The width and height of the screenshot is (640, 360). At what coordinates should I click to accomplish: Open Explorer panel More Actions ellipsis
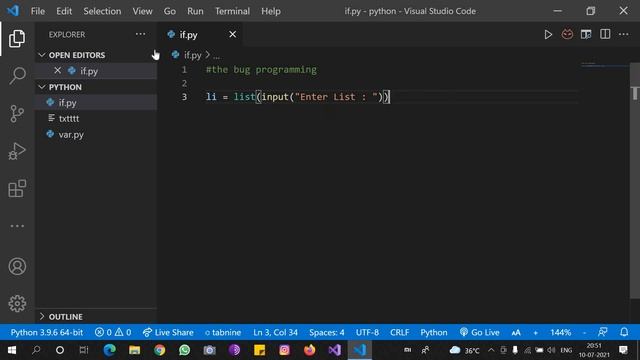pyautogui.click(x=140, y=34)
